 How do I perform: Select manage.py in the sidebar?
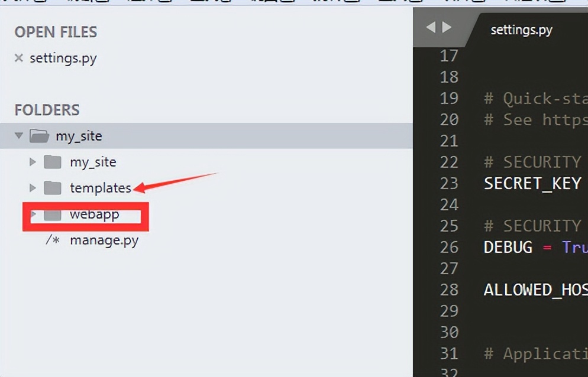[x=104, y=240]
